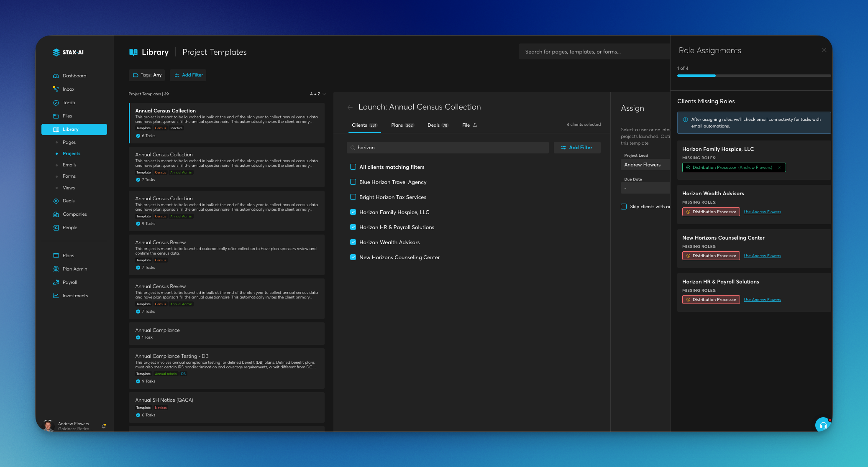
Task: Click the Payroll hand-coin icon
Action: coord(56,282)
